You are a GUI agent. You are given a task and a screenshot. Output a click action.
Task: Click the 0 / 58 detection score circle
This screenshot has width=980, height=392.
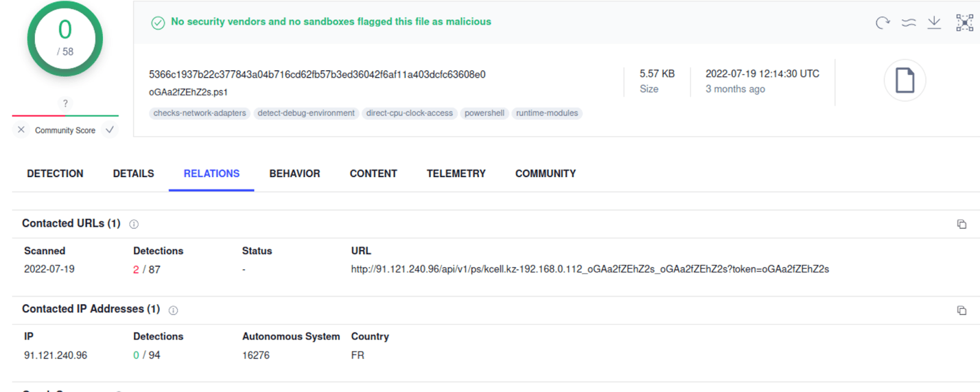[65, 39]
